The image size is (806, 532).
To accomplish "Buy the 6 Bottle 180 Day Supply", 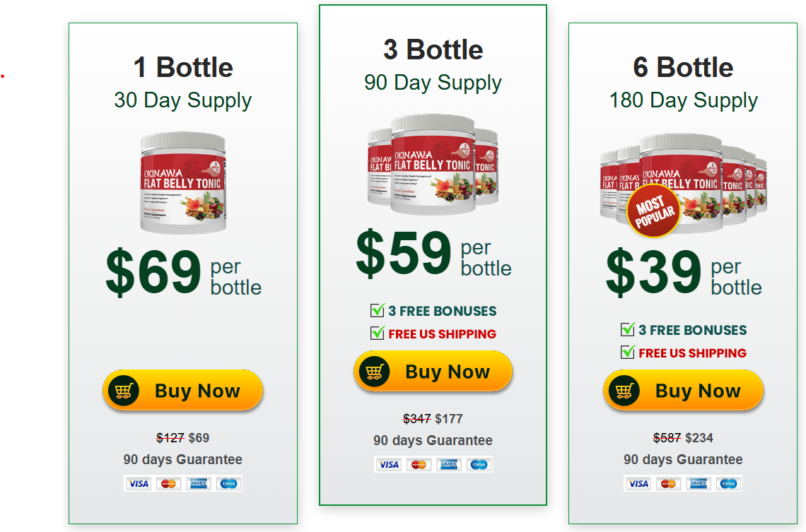I will [683, 390].
